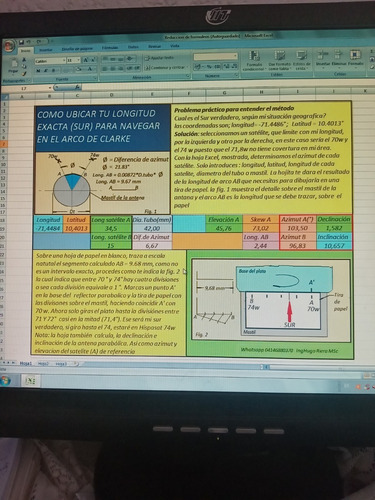The height and width of the screenshot is (500, 375).
Task: Switch to the Vista ribbon tab
Action: pos(175,46)
